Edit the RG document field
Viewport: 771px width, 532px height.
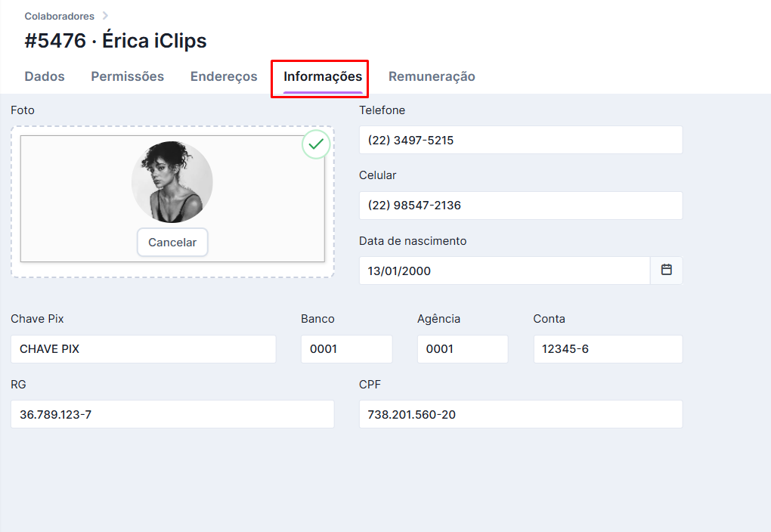click(172, 414)
